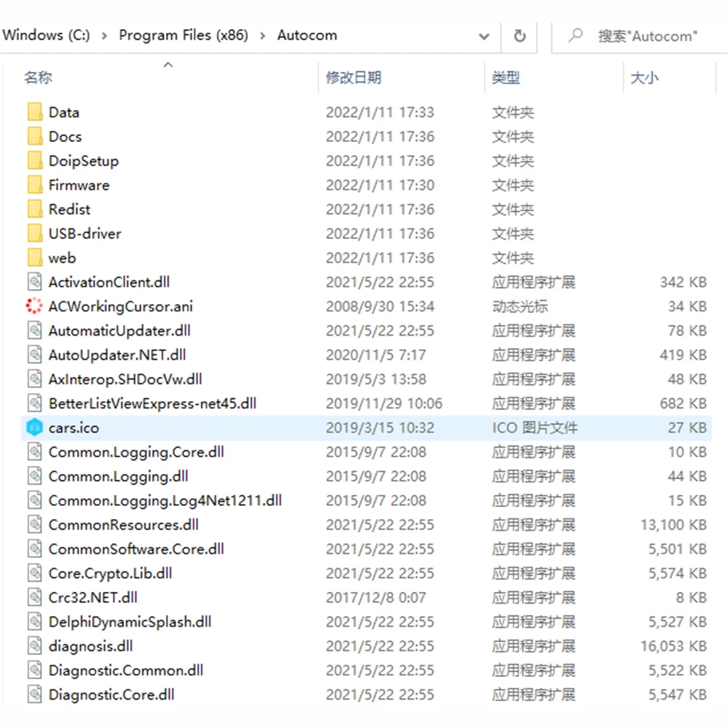Select the DoipSetup folder name
Screen dimensions: 728x728
[84, 161]
